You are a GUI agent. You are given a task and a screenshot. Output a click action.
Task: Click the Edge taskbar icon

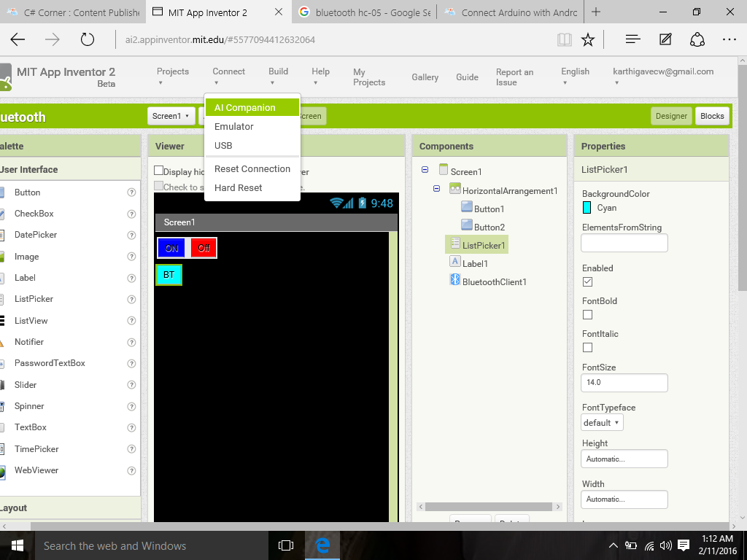point(322,545)
